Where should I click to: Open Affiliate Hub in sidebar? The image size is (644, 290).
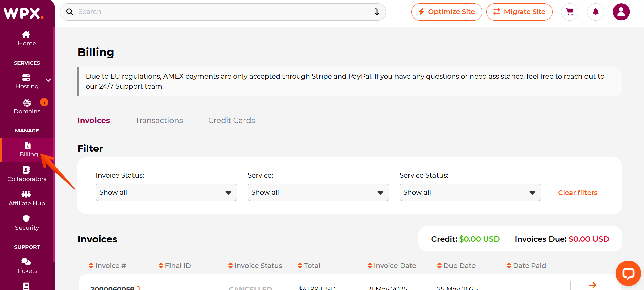(x=27, y=198)
